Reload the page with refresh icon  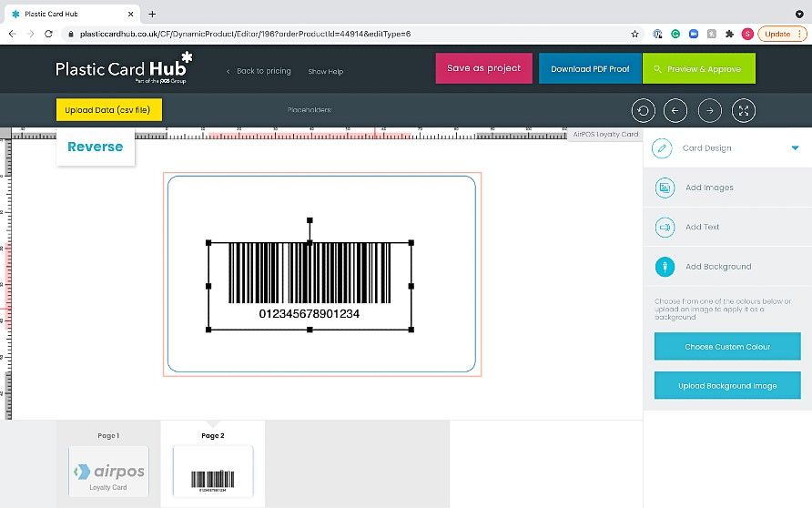click(48, 34)
